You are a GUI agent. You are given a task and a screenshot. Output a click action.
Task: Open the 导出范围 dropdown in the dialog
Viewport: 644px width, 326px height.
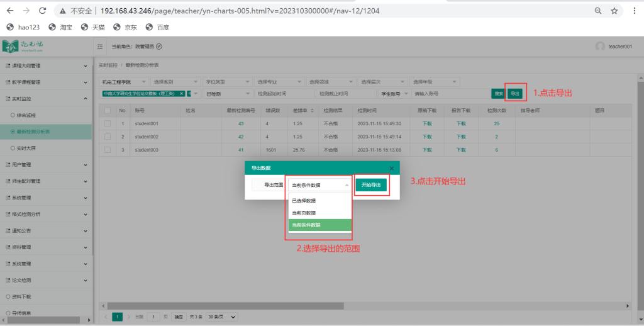[319, 185]
